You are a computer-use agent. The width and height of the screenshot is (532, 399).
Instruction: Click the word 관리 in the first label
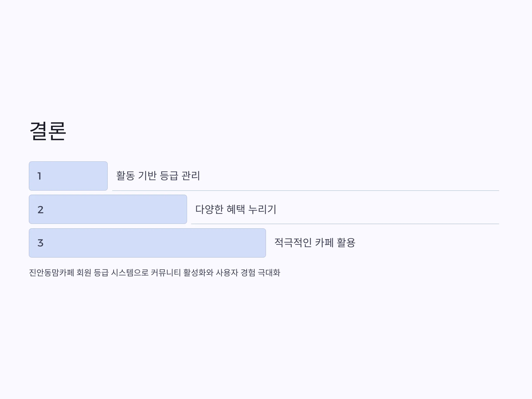click(x=191, y=176)
